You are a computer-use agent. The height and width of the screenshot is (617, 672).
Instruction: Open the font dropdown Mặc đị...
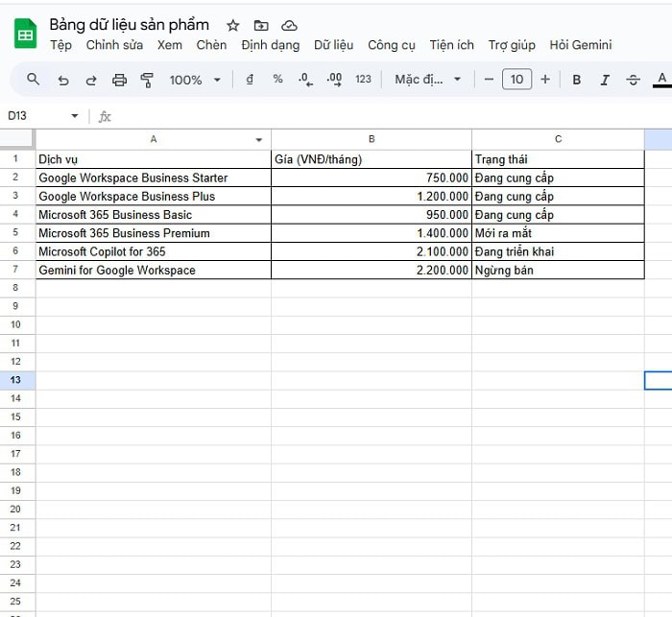click(428, 80)
